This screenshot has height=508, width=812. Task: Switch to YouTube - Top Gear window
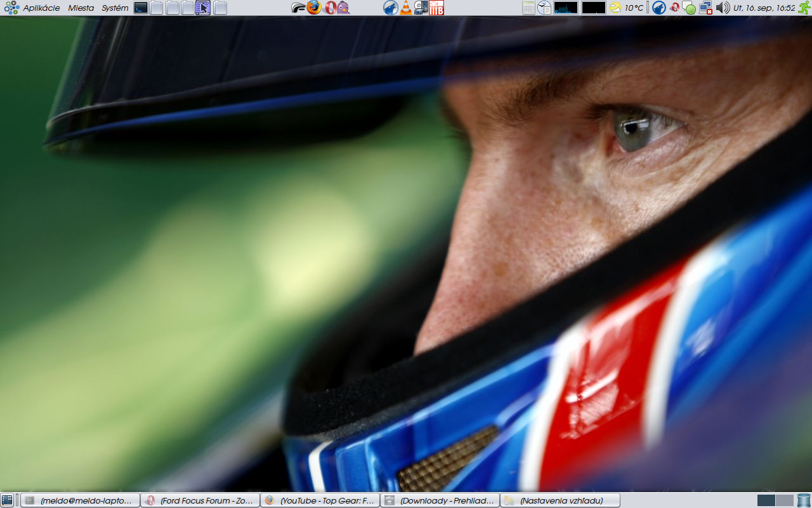320,500
